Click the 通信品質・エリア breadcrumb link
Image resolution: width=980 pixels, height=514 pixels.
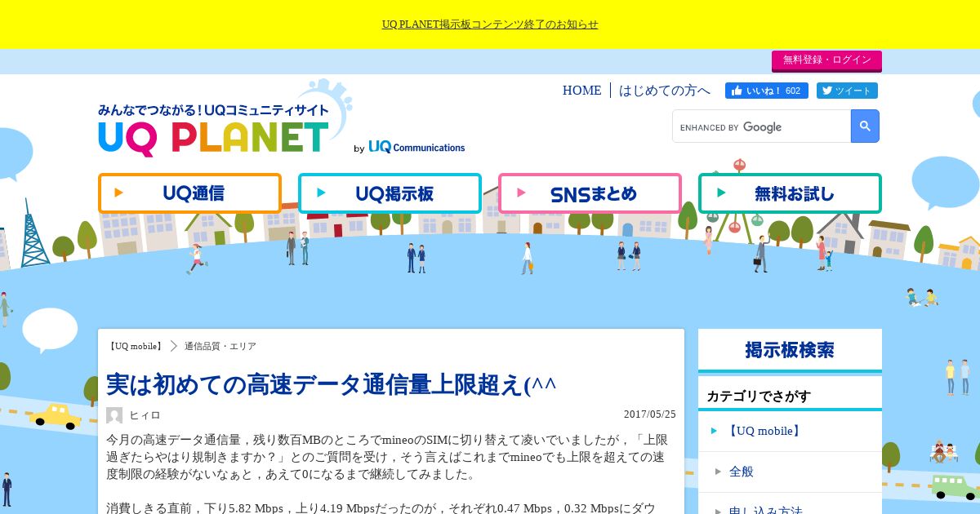[220, 346]
